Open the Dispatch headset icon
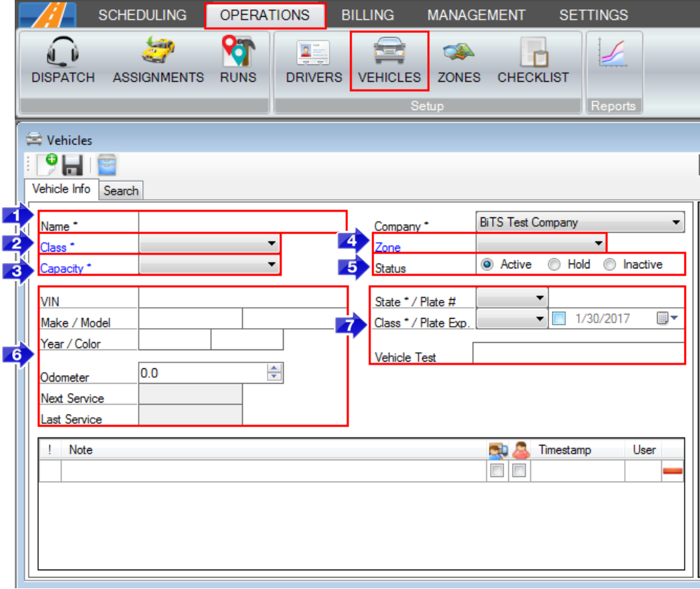Image resolution: width=700 pixels, height=589 pixels. coord(63,52)
